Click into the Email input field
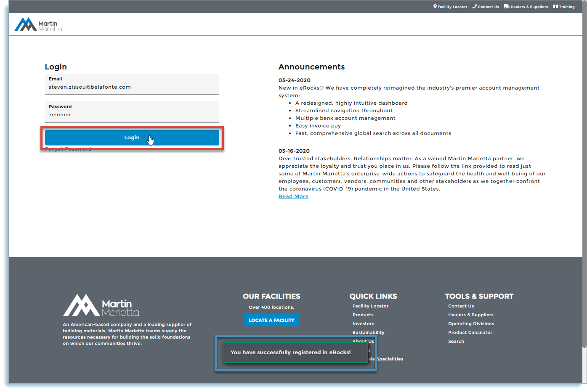The image size is (587, 392). pyautogui.click(x=132, y=84)
